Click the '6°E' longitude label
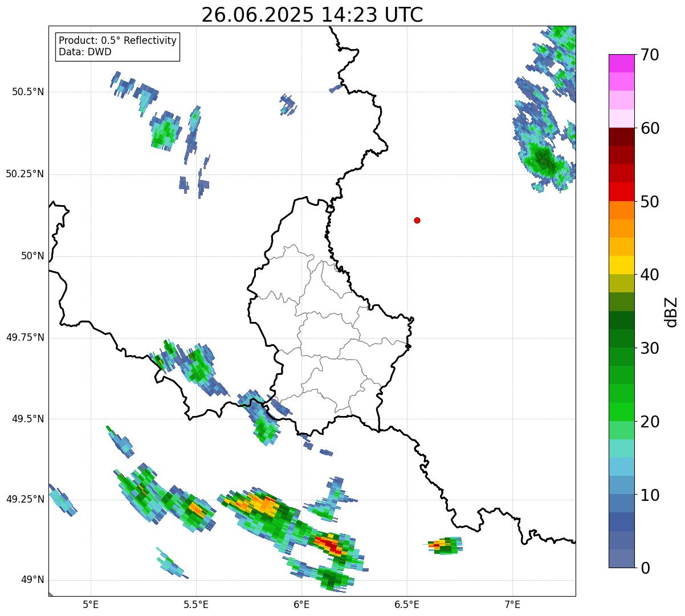685x616 pixels. click(x=301, y=604)
